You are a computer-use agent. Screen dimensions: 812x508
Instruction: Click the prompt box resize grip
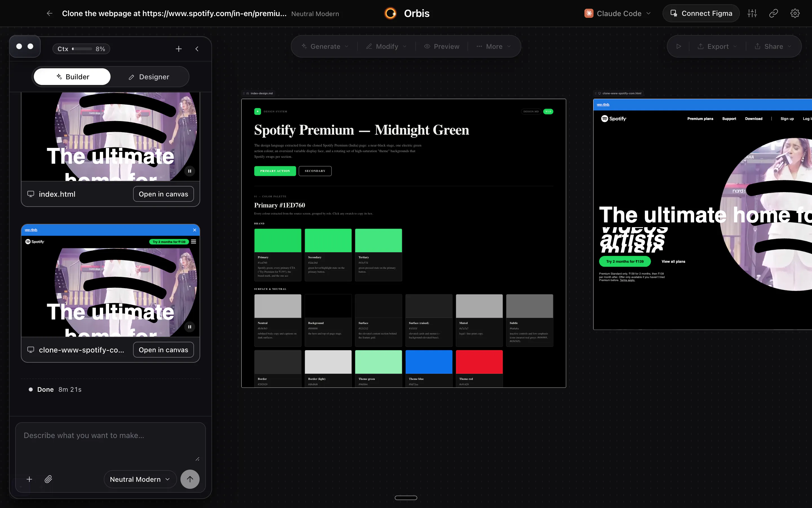pyautogui.click(x=197, y=459)
